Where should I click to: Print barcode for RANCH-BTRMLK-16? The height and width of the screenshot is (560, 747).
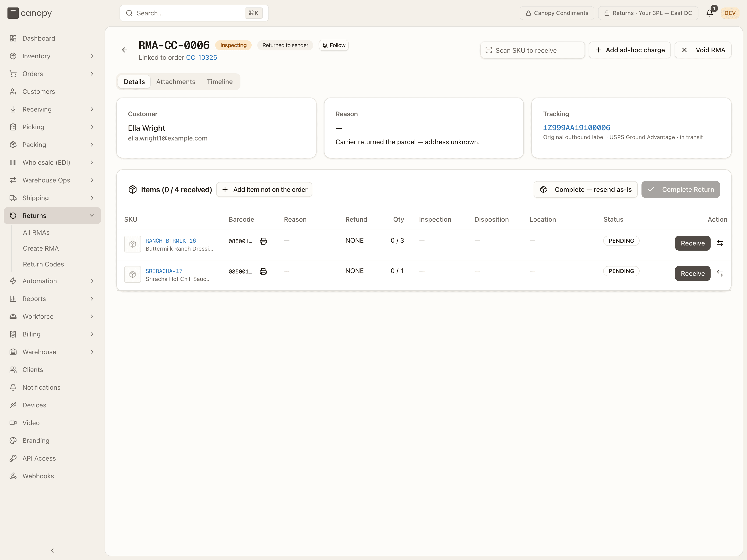[263, 241]
